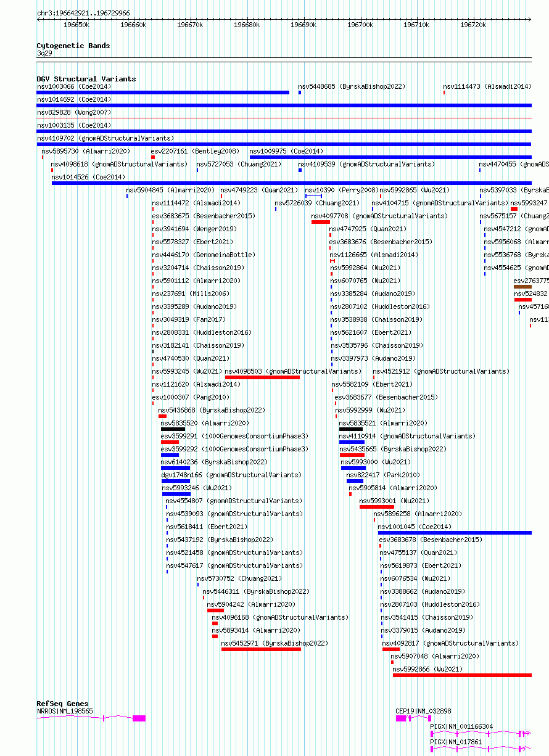Open nsv4098503 (gnomADStructuralVariants) variant

point(293,372)
